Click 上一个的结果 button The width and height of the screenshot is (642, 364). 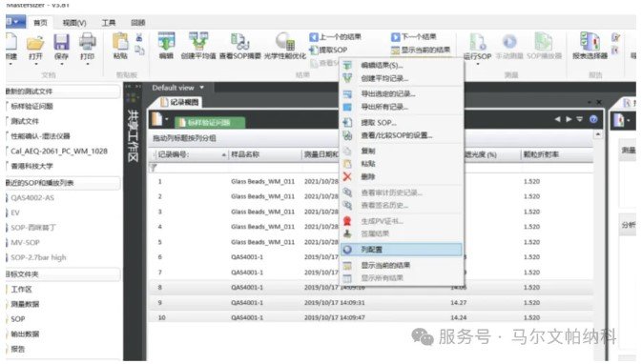coord(336,37)
